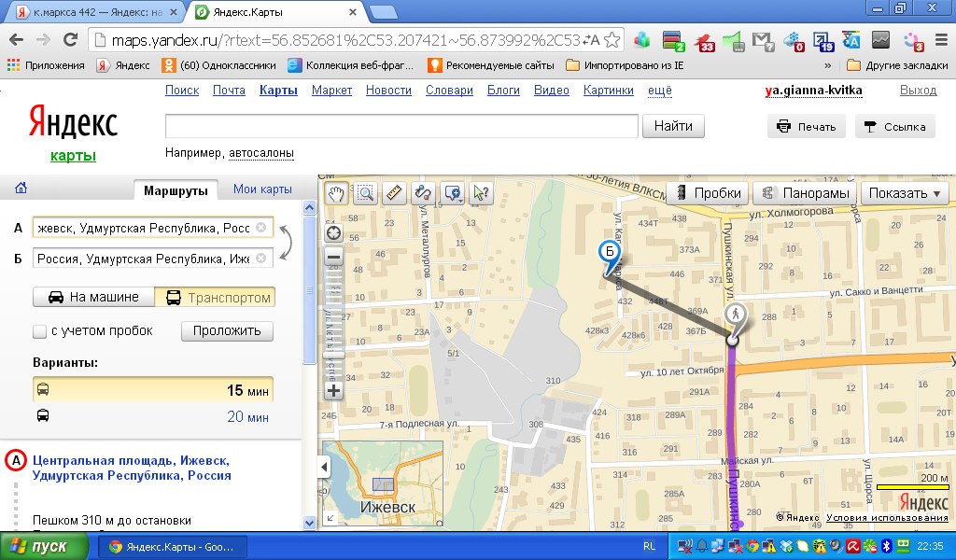Select the 20 мин route variant
Screen dimensions: 956x560
pos(152,417)
